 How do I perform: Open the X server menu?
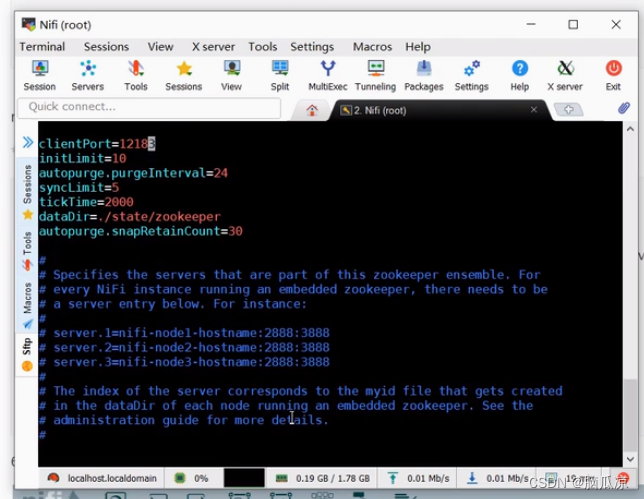pos(214,47)
